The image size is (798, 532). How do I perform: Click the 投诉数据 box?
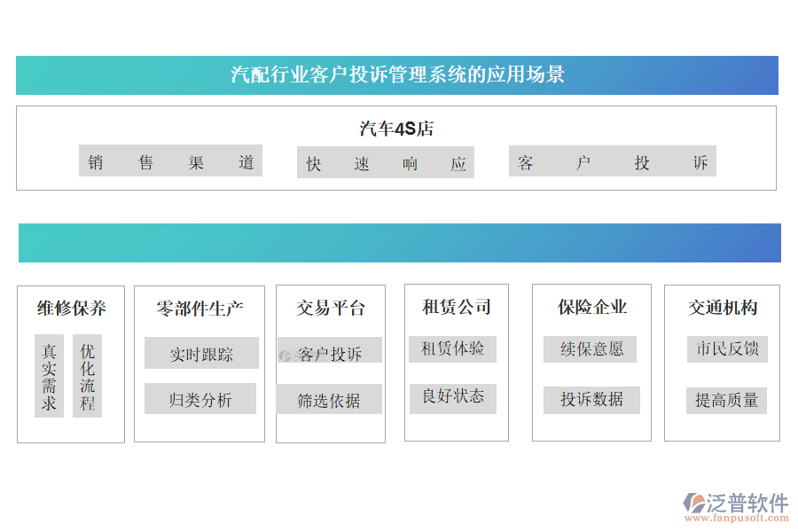(x=591, y=399)
